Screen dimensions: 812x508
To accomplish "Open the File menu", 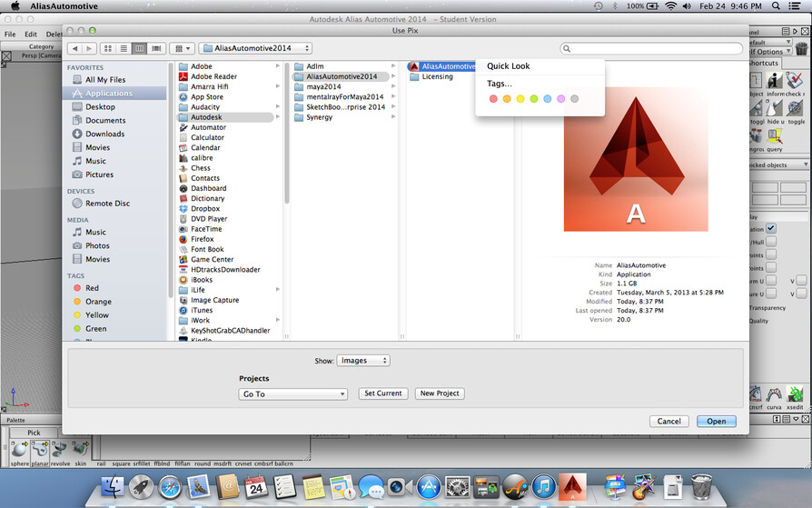I will (x=10, y=35).
